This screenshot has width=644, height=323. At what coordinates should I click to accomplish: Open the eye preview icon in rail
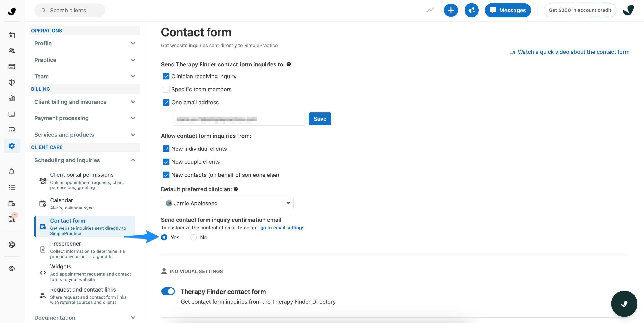[11, 268]
